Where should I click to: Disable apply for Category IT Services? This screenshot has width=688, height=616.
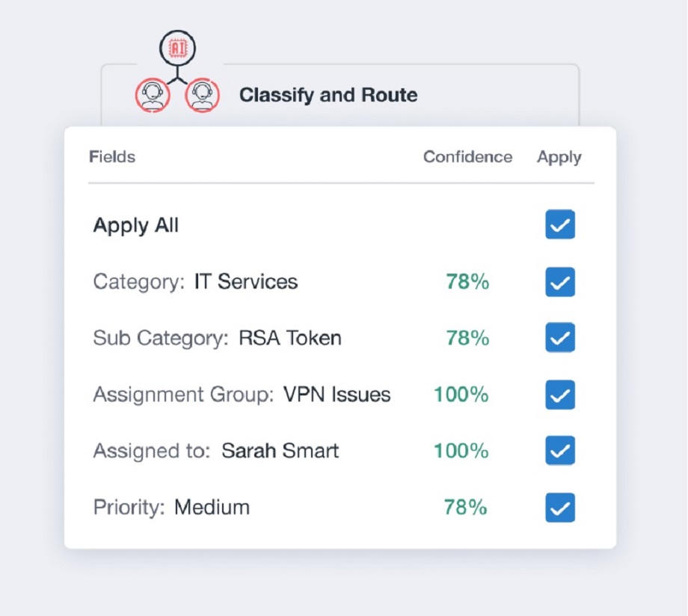559,281
